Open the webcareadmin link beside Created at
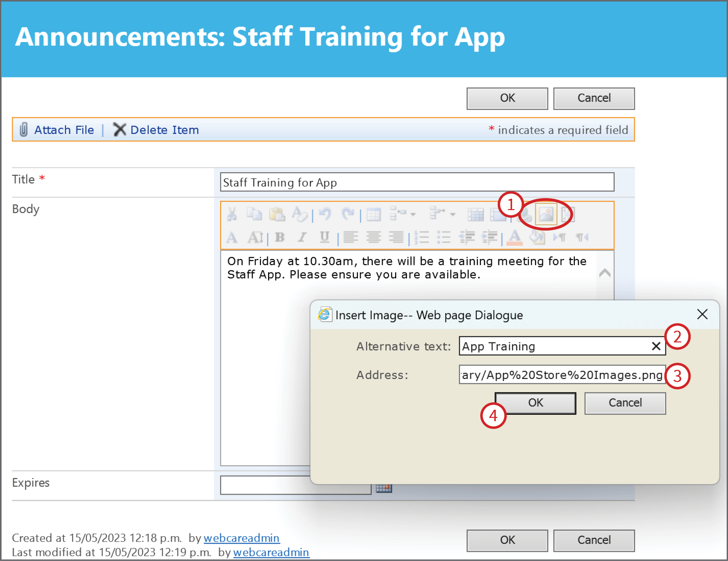The height and width of the screenshot is (561, 728). click(x=242, y=538)
